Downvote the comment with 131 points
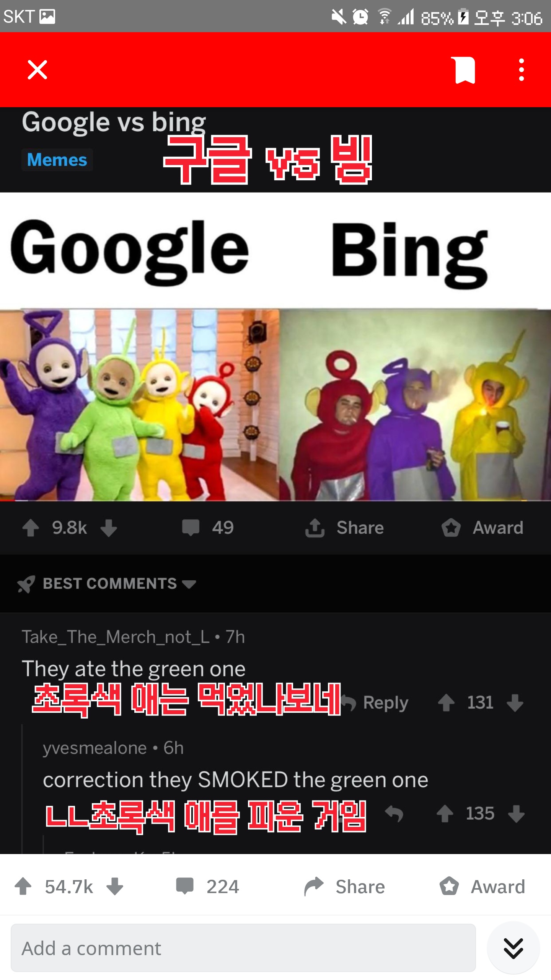This screenshot has height=980, width=551. tap(515, 702)
